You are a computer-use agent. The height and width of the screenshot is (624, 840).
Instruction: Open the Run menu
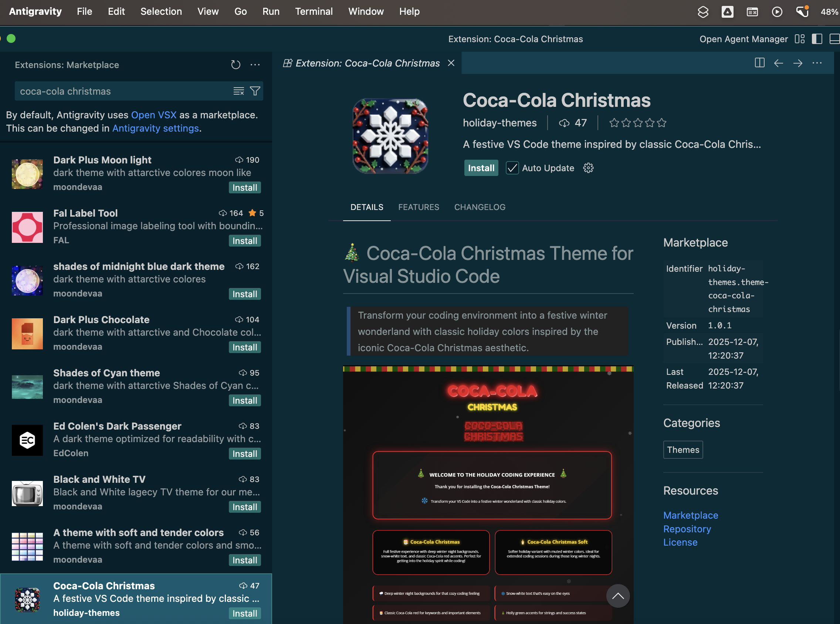click(271, 12)
